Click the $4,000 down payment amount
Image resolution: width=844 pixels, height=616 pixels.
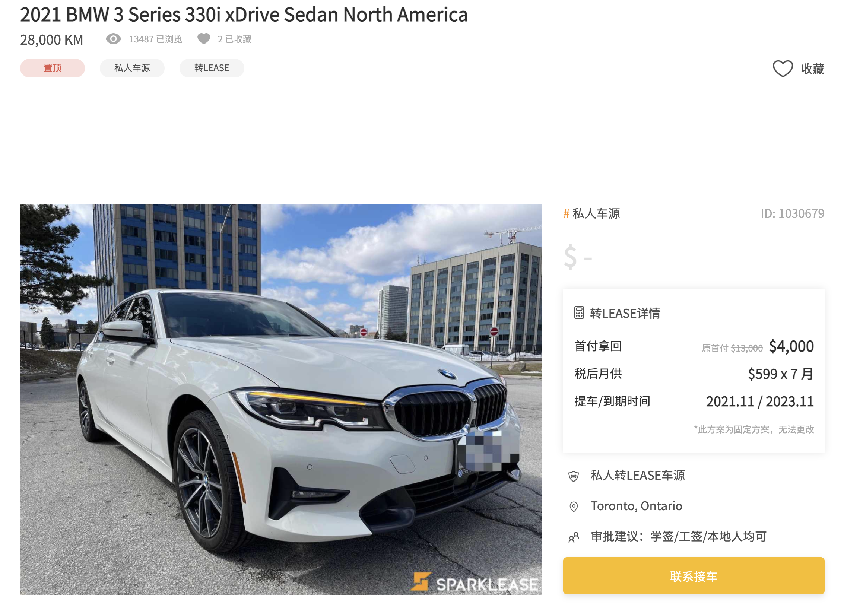point(791,346)
